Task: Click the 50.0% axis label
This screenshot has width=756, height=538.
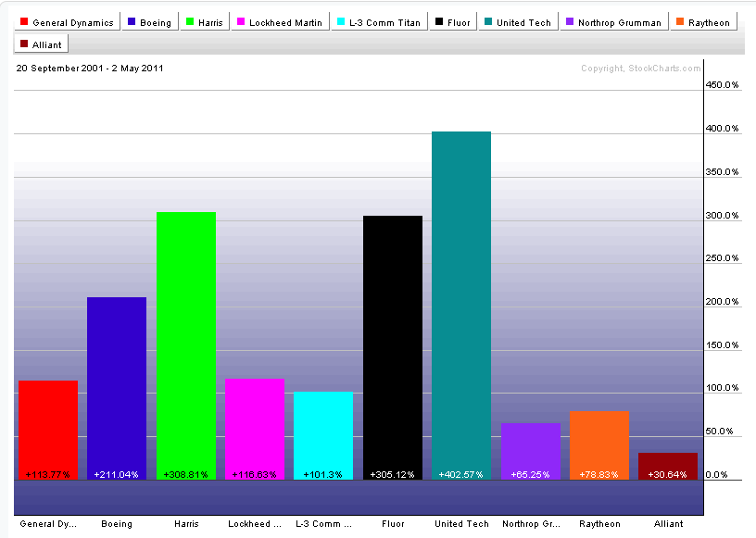Action: click(x=719, y=431)
